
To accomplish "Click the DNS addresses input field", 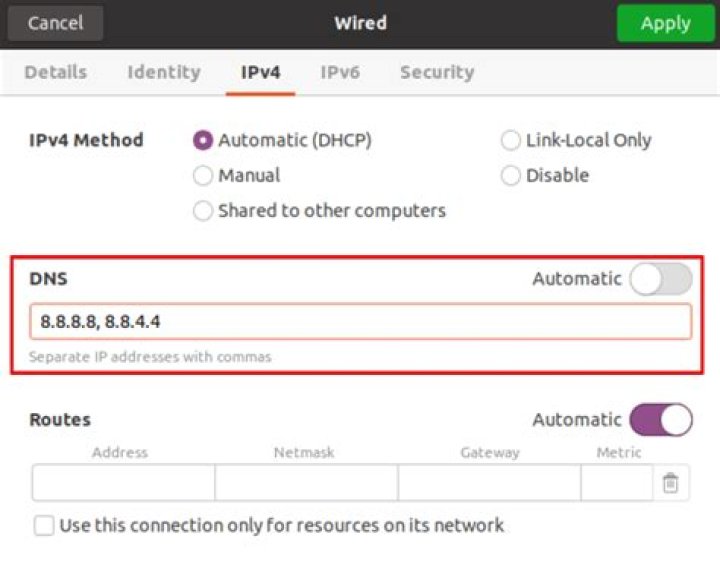I will 360,321.
